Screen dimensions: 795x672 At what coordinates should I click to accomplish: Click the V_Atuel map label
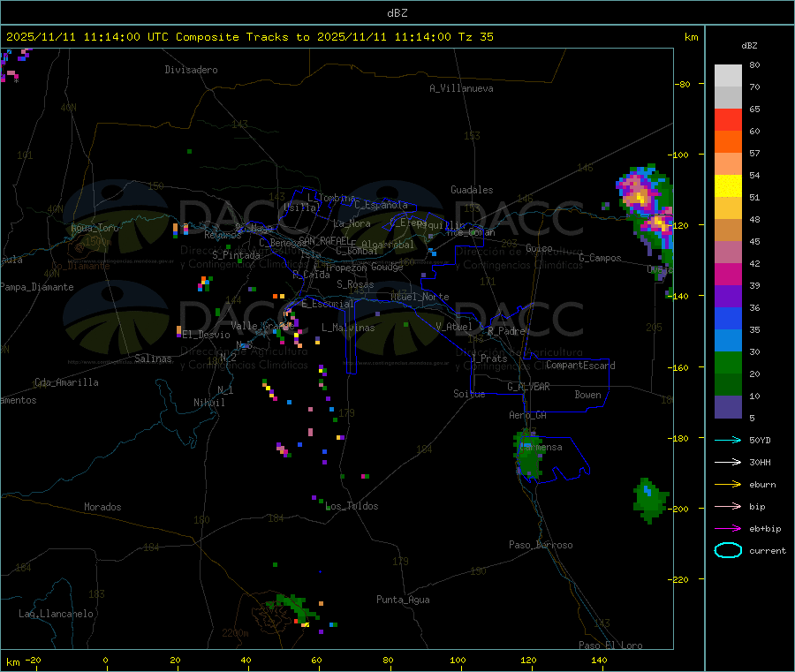point(454,327)
